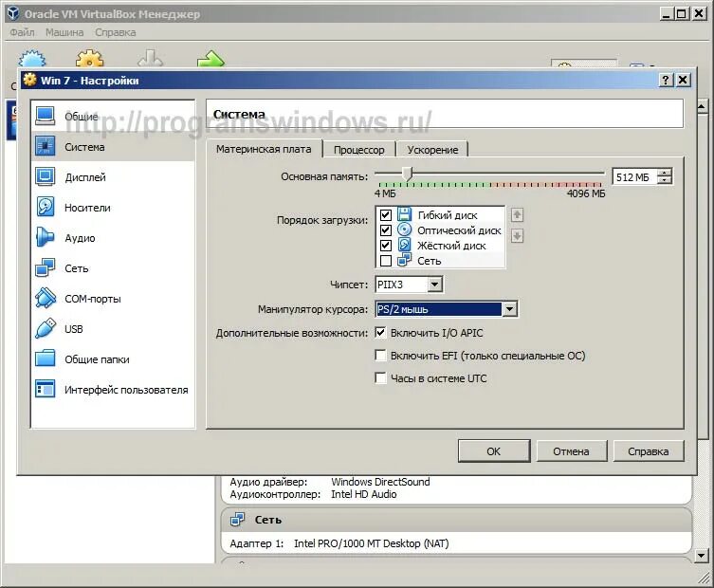
Task: Click the Отмена button
Action: [572, 450]
